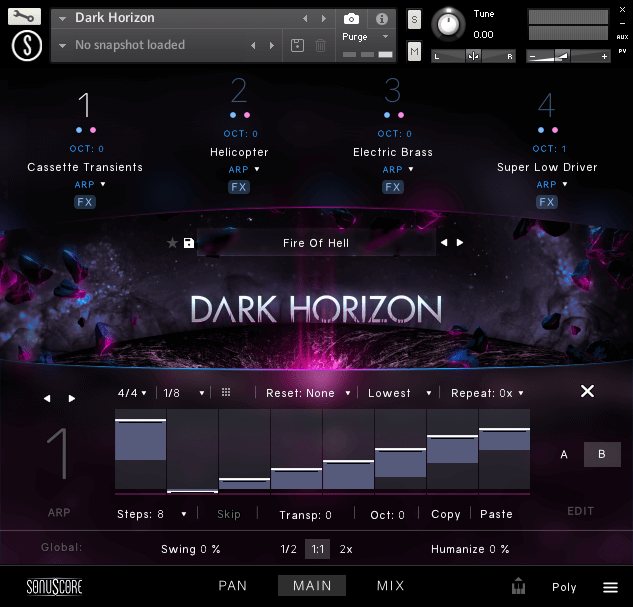Toggle pink dot on layer 4

pos(555,130)
